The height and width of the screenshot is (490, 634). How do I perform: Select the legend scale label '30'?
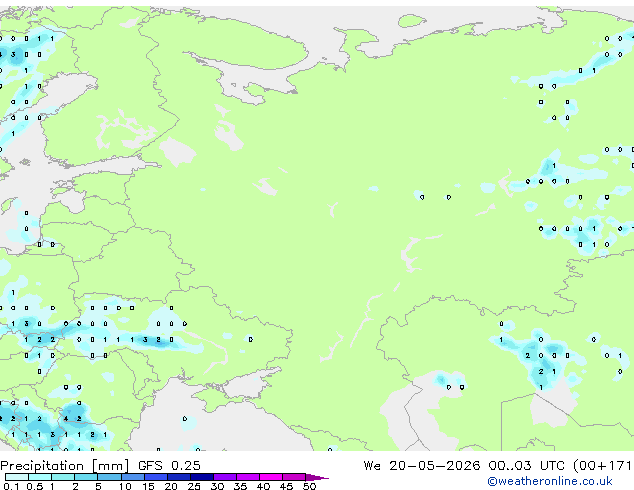click(x=217, y=486)
